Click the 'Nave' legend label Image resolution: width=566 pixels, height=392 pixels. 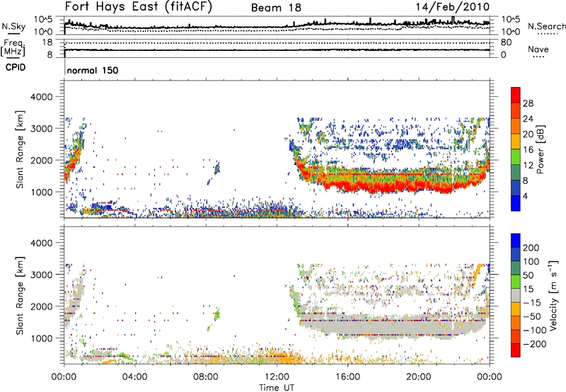(538, 49)
